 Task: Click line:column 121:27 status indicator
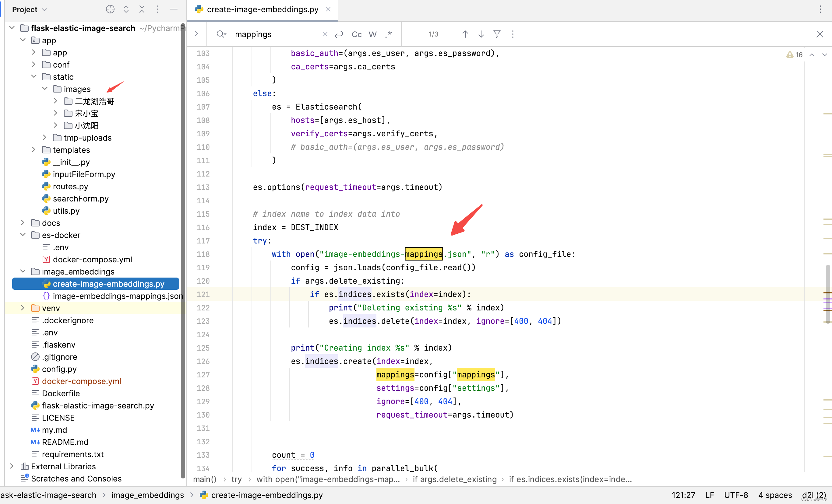[x=683, y=495]
